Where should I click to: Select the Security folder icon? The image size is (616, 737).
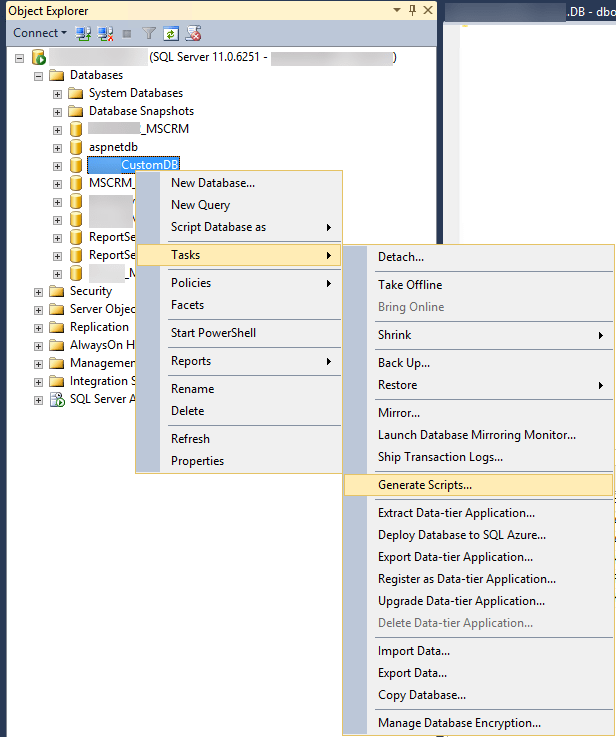coord(57,291)
